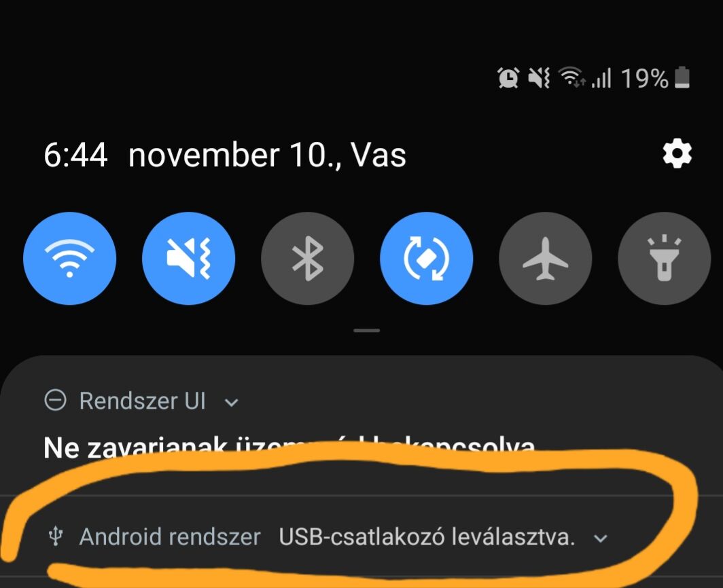Turn on airplane mode tile

546,258
